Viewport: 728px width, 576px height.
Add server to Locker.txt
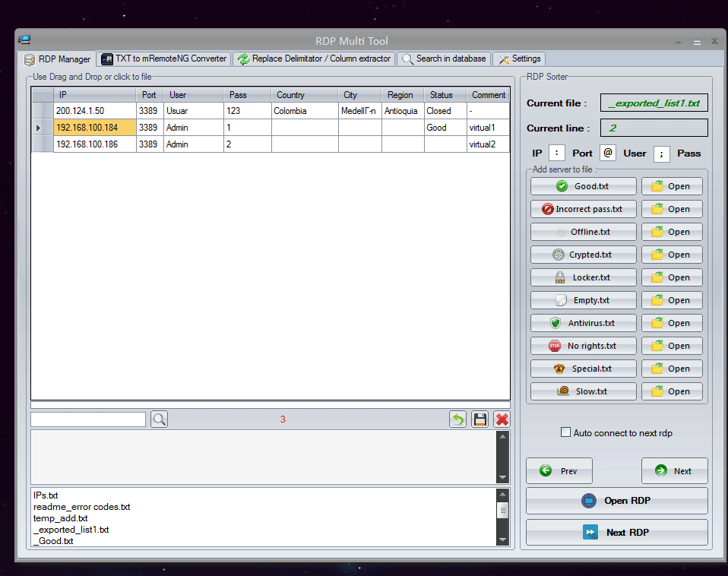point(584,277)
